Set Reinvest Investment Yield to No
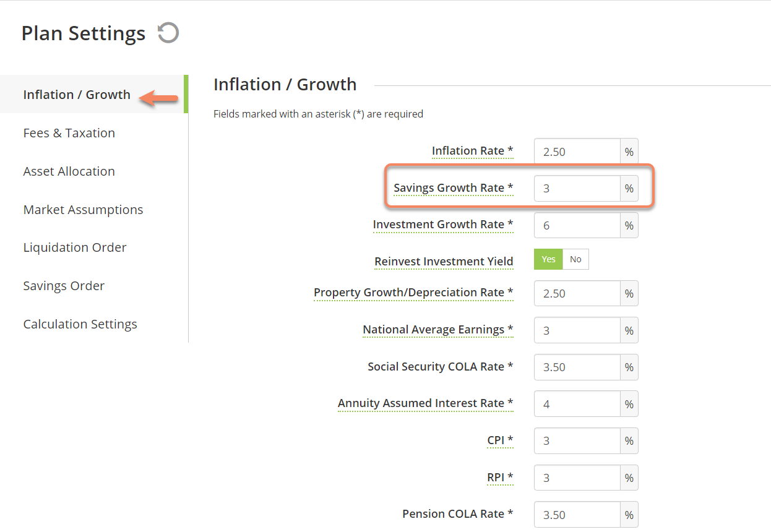 (576, 260)
